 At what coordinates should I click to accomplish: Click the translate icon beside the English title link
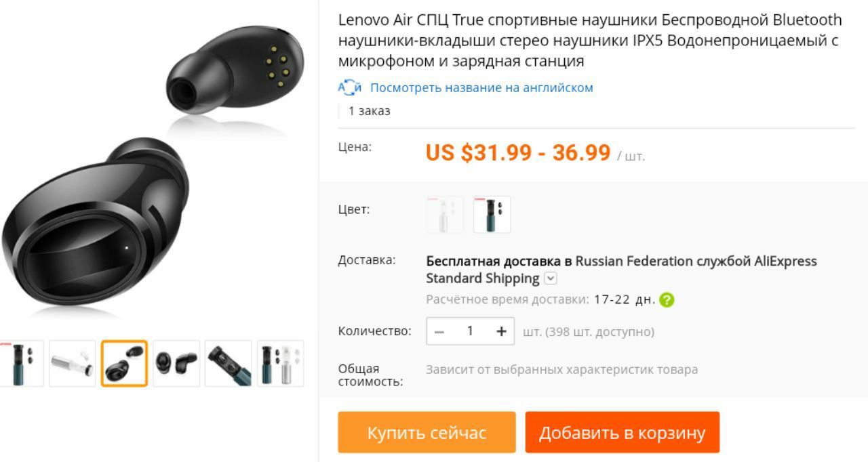tap(349, 87)
